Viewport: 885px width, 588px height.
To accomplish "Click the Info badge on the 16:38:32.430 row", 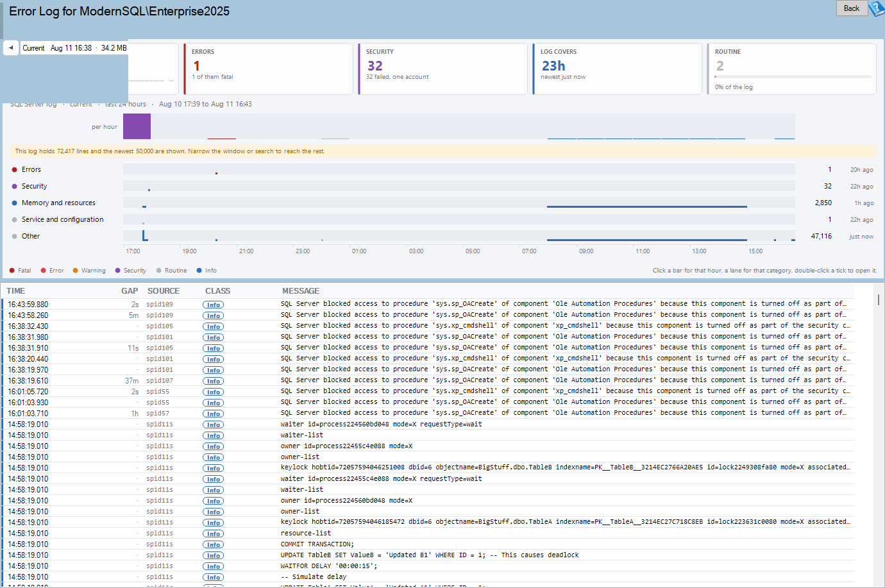I will (214, 326).
